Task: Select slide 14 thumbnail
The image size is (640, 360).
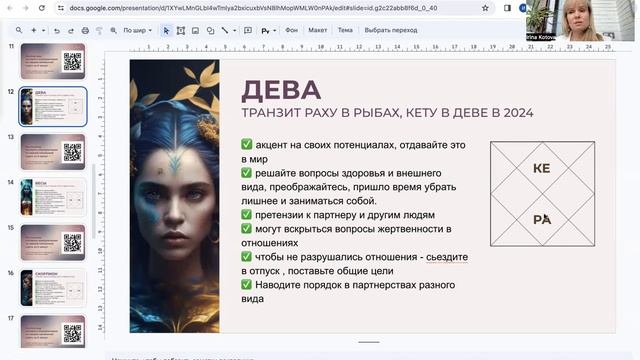Action: point(53,197)
